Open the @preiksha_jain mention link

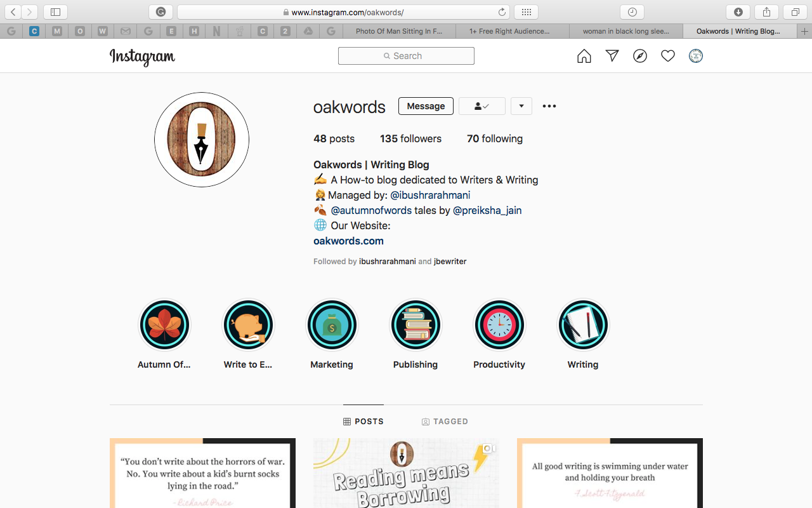(487, 210)
